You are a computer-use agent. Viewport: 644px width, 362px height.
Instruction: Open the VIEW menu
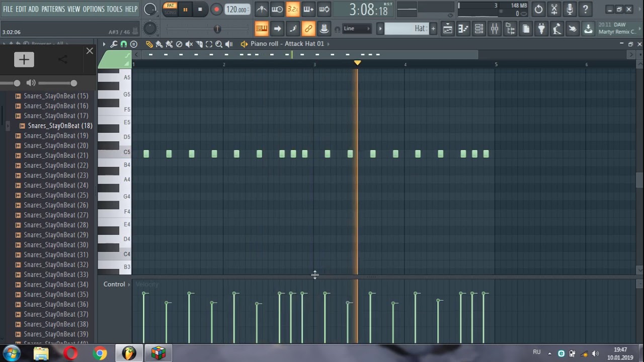click(74, 9)
